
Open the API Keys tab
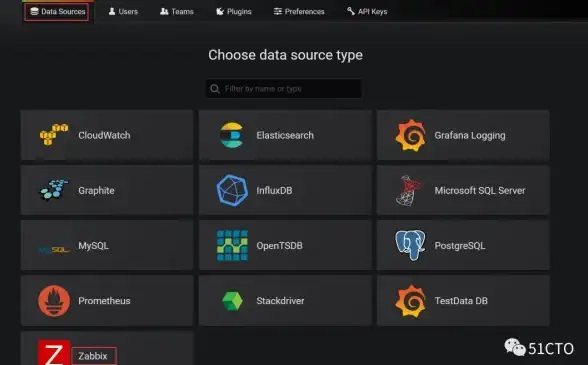point(367,12)
